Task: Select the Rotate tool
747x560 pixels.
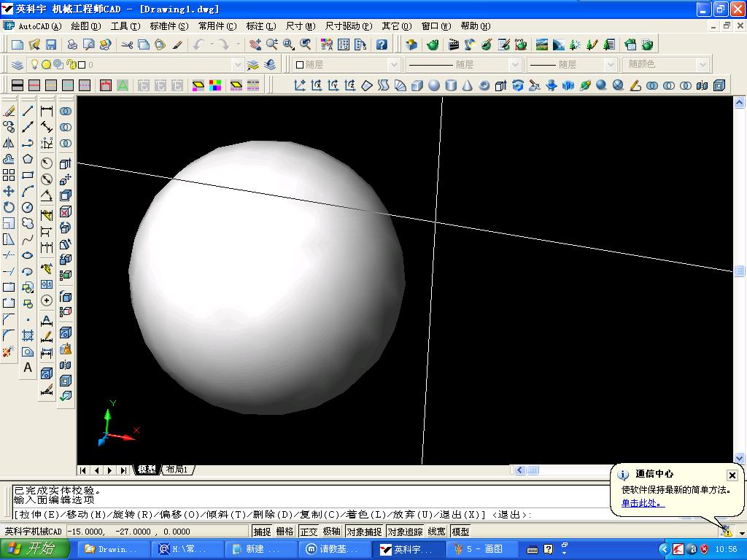Action: click(9, 207)
